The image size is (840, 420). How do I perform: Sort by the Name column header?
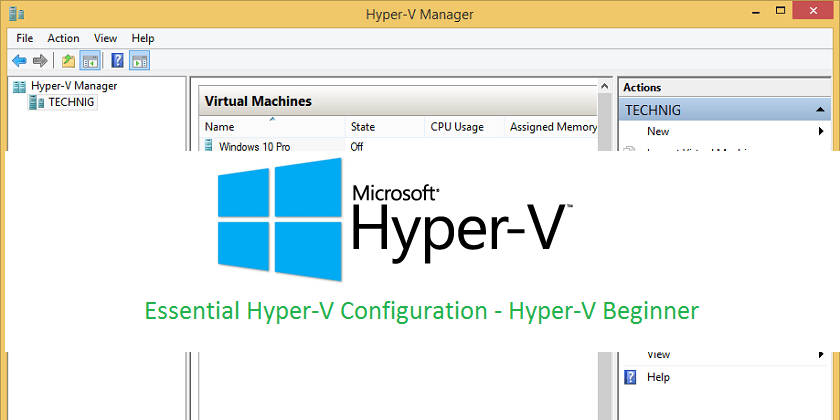coord(272,127)
